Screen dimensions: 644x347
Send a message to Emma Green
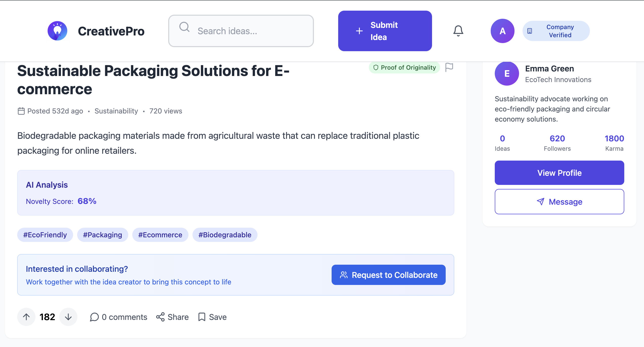(559, 202)
